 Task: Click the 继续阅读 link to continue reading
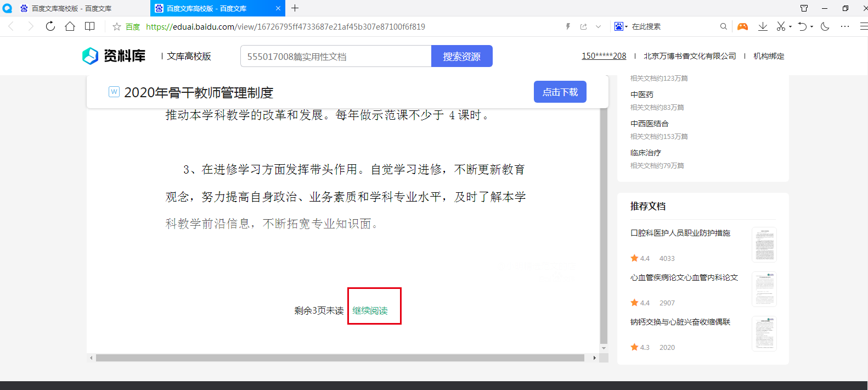[x=370, y=310]
